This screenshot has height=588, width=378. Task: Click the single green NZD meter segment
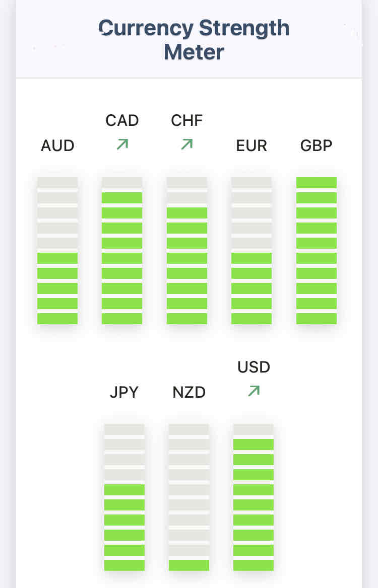[189, 565]
